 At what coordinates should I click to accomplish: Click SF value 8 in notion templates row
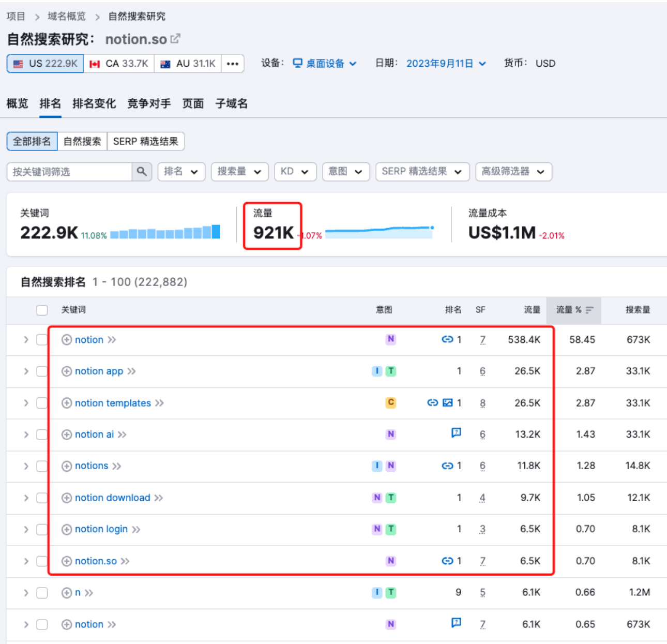pos(482,403)
